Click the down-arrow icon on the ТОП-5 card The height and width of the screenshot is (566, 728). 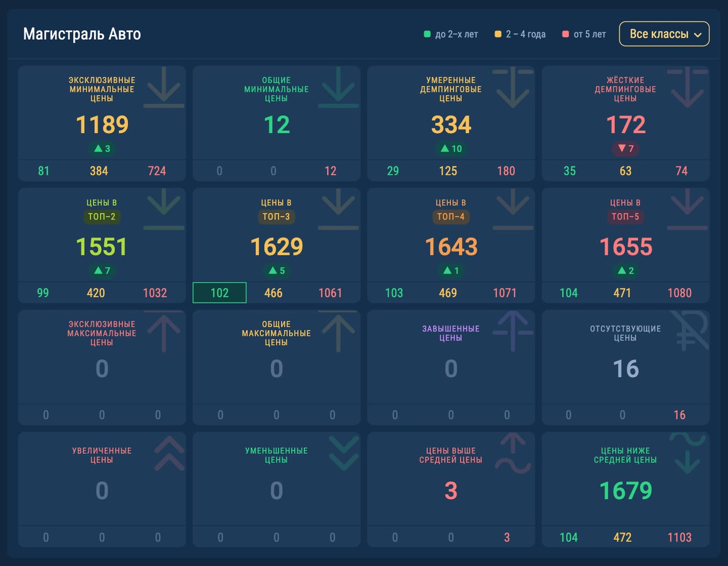[x=688, y=209]
